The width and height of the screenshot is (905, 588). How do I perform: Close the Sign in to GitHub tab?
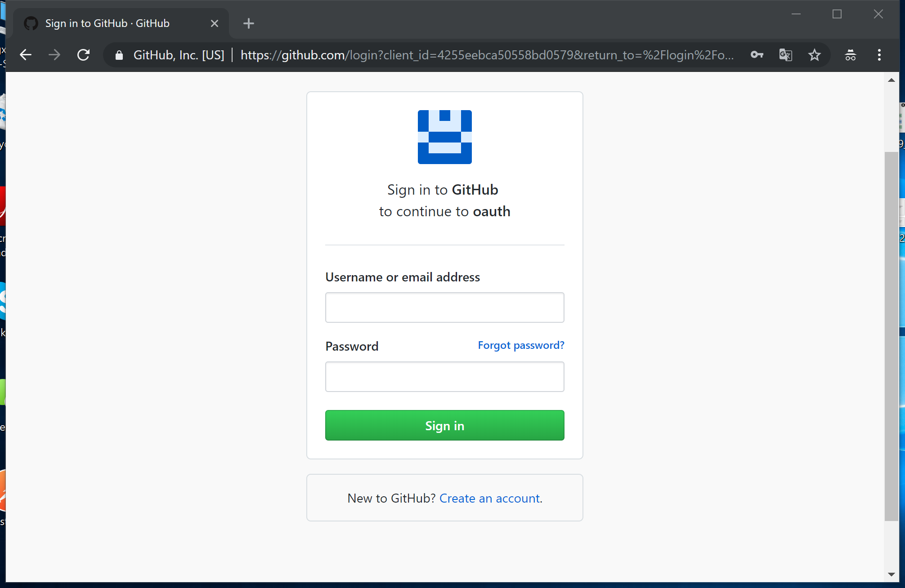(x=215, y=23)
